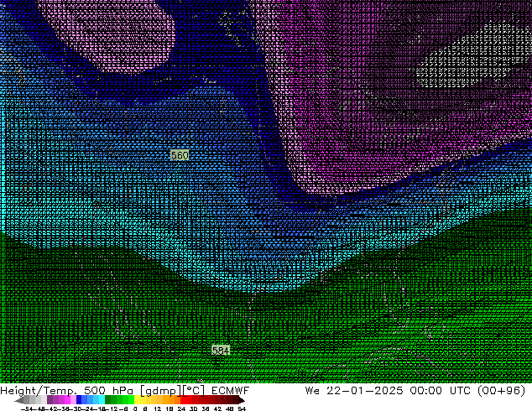Select the dark blue legend color swatch

click(x=79, y=399)
